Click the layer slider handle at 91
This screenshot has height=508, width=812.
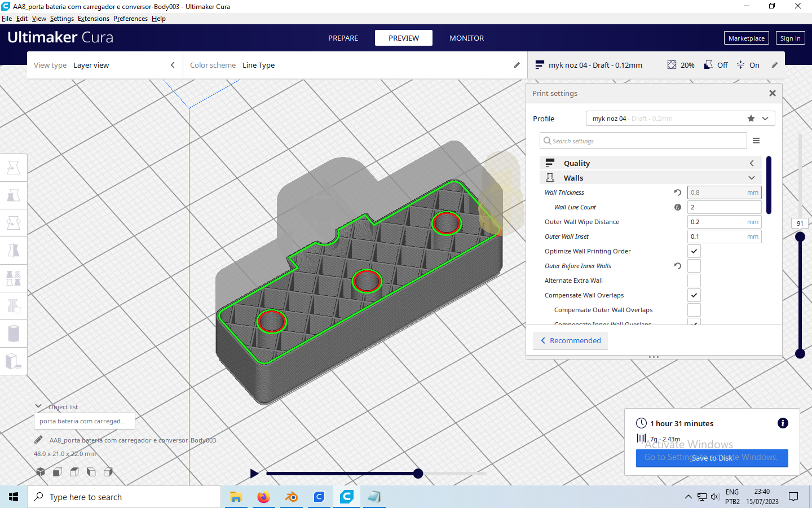(800, 237)
